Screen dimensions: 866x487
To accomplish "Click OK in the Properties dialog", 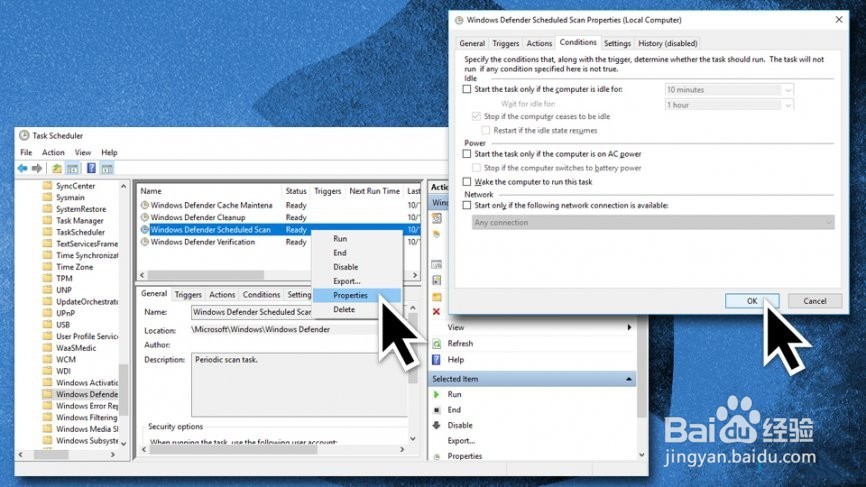I will pos(752,301).
